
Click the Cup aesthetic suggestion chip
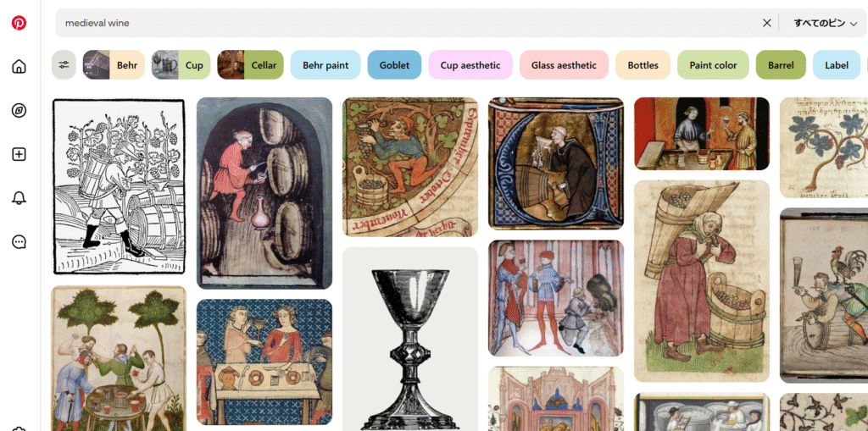coord(470,64)
